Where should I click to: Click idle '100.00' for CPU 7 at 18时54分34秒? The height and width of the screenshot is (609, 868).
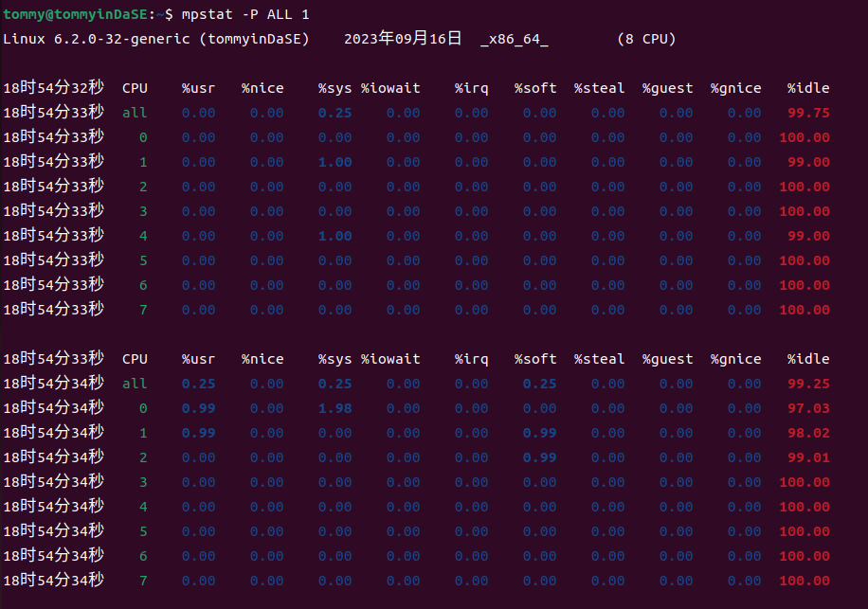coord(805,581)
